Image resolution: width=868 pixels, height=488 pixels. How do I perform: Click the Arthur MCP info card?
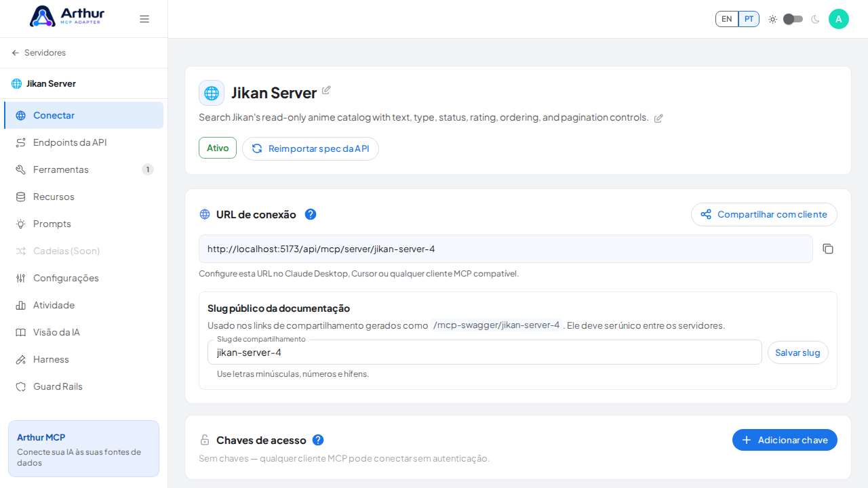[x=84, y=449]
